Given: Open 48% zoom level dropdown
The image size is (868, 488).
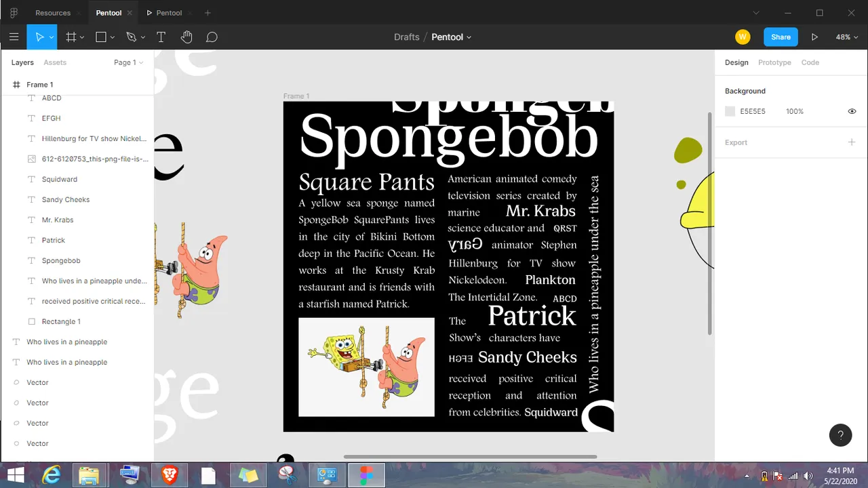Looking at the screenshot, I should 846,37.
